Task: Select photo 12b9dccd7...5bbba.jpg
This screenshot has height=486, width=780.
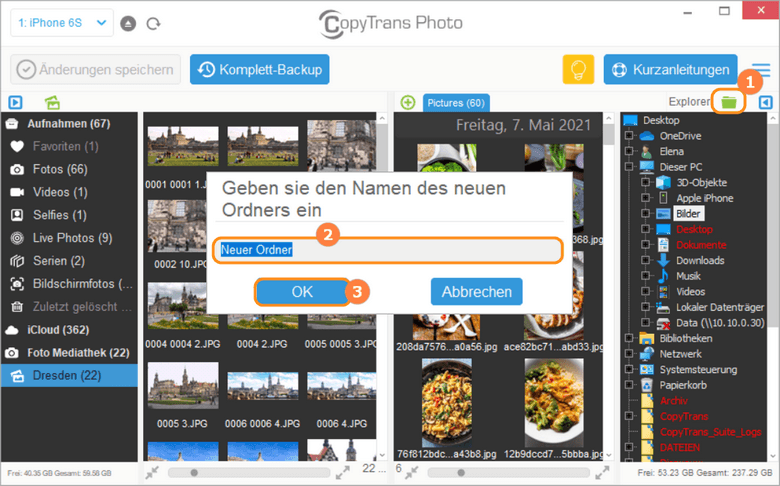Action: [554, 401]
